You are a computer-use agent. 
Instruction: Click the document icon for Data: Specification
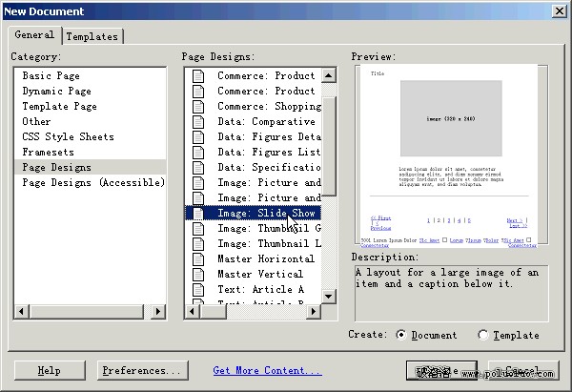(198, 167)
